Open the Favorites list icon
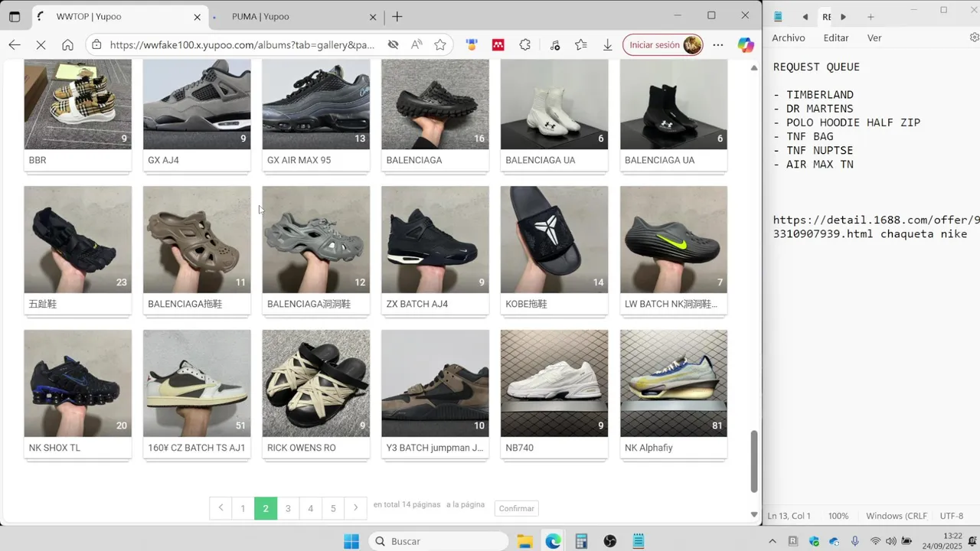Viewport: 980px width, 551px height. pyautogui.click(x=581, y=45)
